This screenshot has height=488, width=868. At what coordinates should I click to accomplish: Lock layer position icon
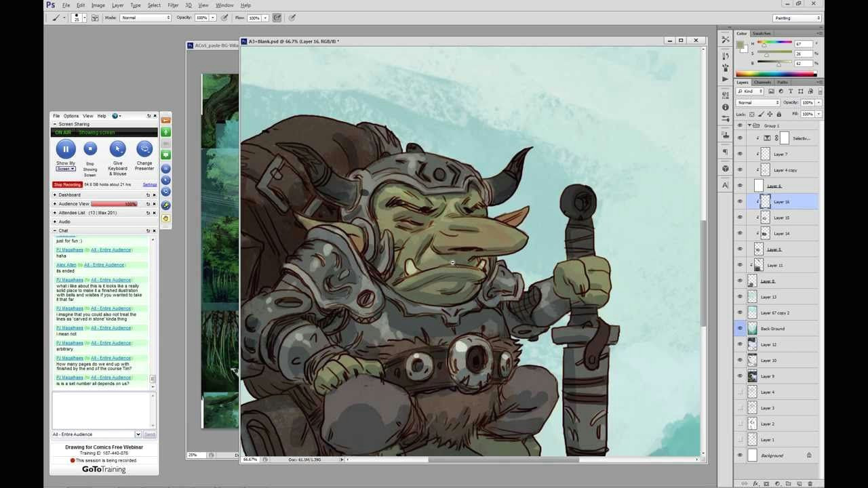point(769,114)
